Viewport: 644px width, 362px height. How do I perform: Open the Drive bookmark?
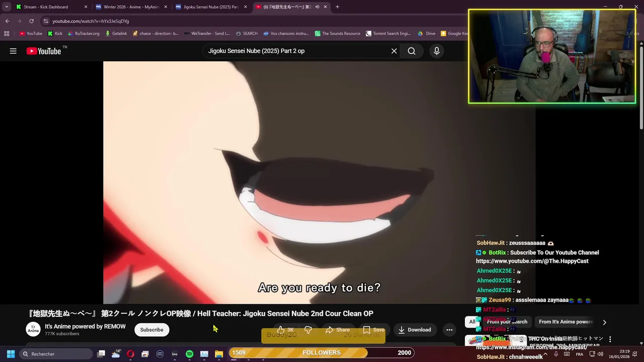[x=427, y=33]
